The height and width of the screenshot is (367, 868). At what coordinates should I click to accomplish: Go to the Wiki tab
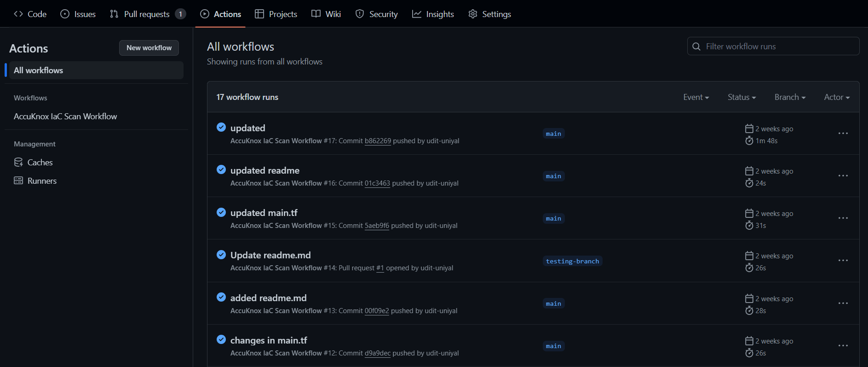326,14
